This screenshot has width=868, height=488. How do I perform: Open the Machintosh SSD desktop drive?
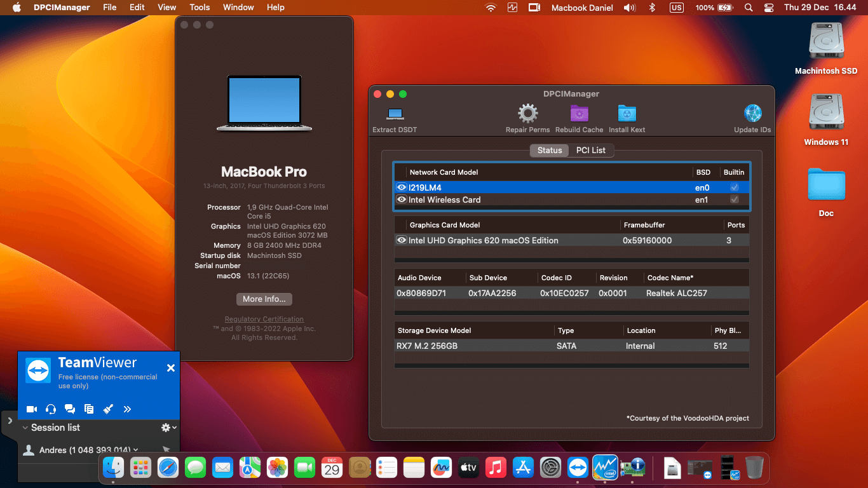(x=826, y=48)
